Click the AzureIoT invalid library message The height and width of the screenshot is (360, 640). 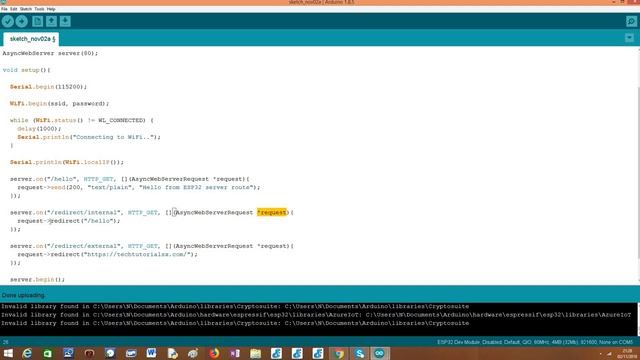316,315
